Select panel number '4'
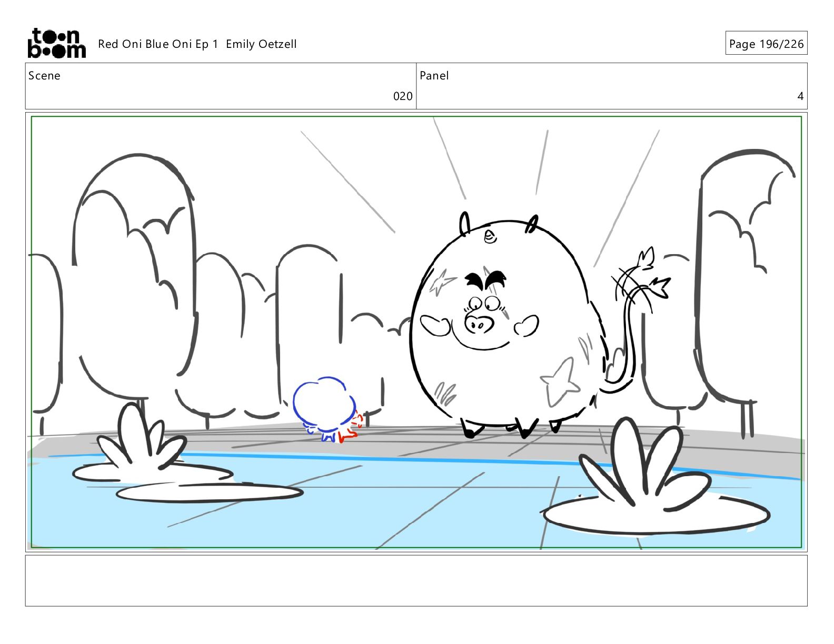Viewport: 834px width, 644px height. [x=800, y=96]
